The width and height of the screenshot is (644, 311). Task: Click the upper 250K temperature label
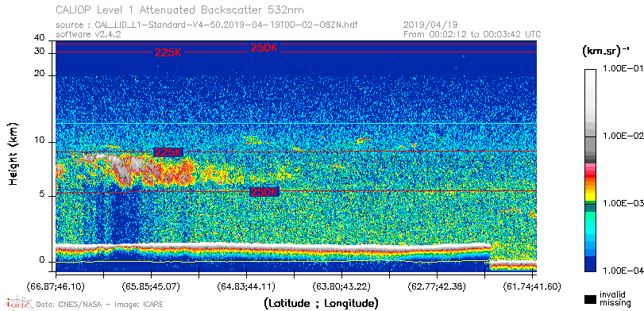point(264,48)
